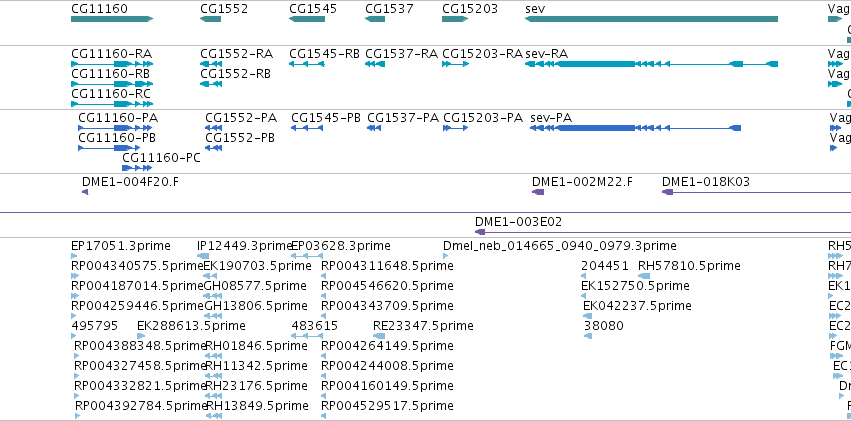Select RE23347.5prime EST label

point(423,326)
